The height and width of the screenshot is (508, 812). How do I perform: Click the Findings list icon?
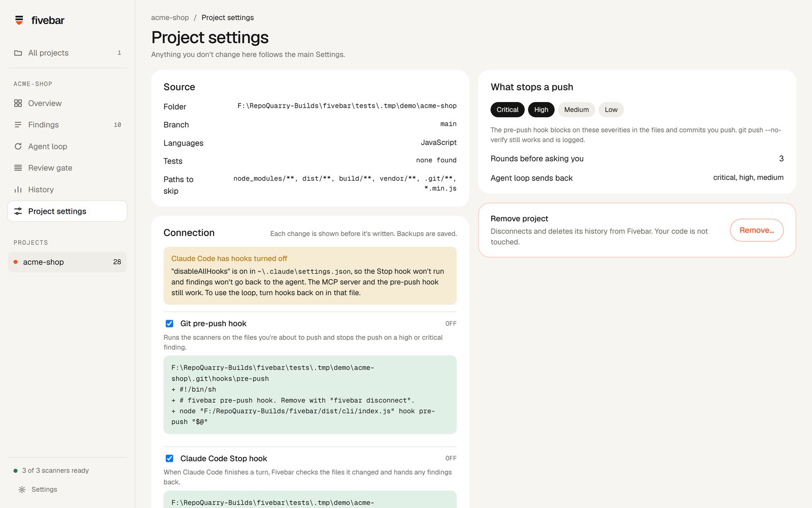pyautogui.click(x=18, y=125)
